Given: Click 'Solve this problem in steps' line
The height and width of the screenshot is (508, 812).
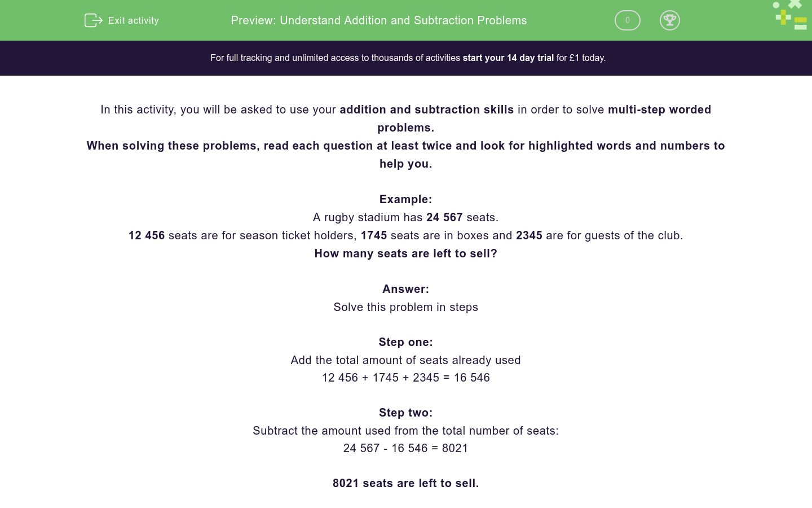Looking at the screenshot, I should 405,307.
